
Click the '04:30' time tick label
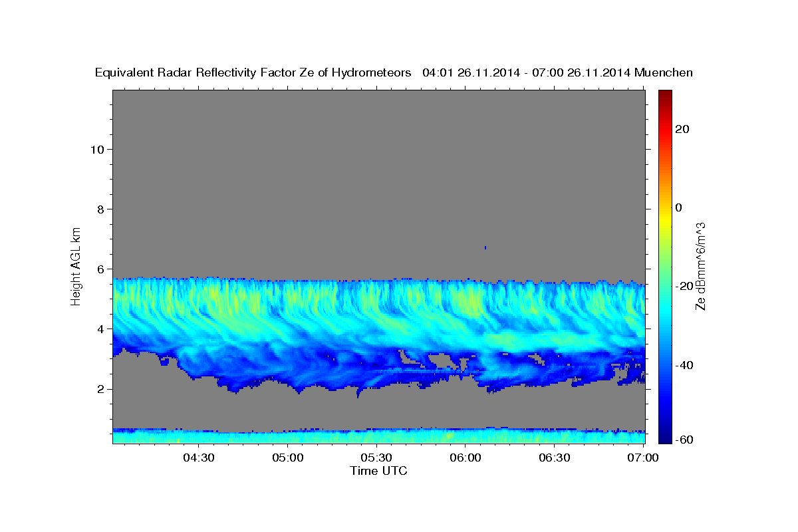point(199,458)
